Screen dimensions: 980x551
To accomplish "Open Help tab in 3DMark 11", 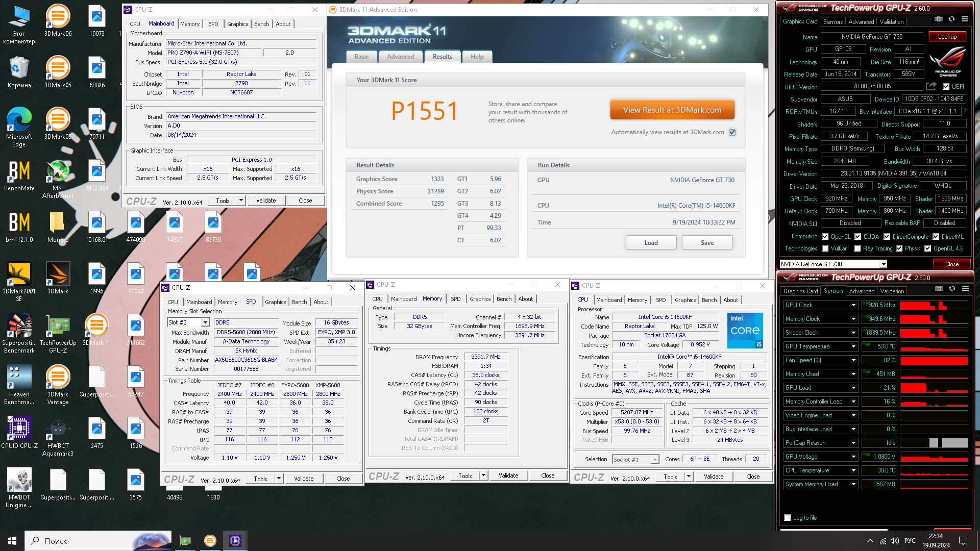I will pos(477,57).
